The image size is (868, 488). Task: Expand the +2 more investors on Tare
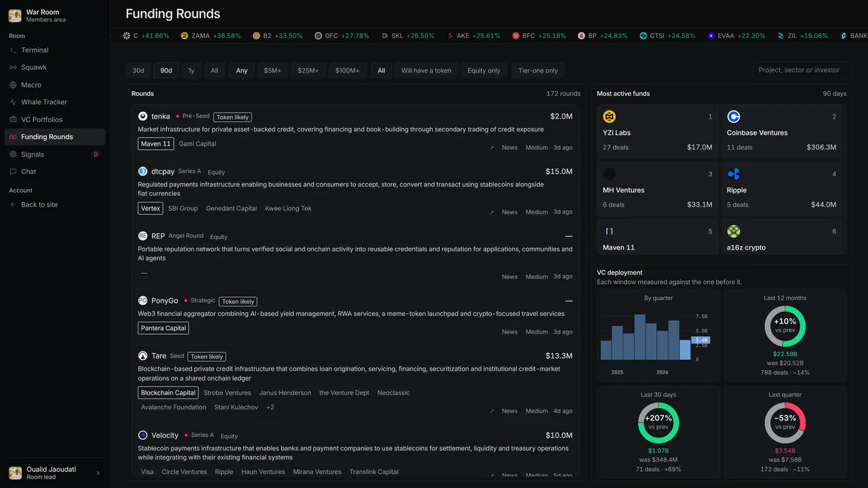270,407
